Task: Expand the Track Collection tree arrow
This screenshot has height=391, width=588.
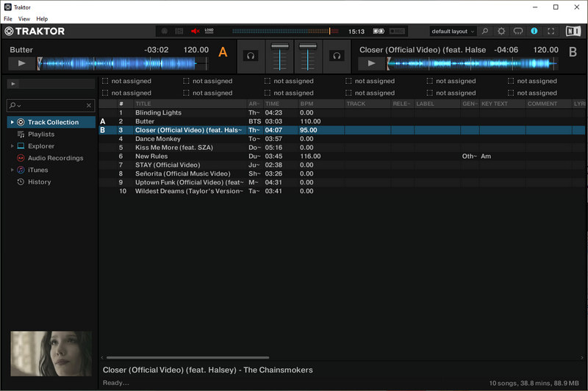Action: [12, 122]
